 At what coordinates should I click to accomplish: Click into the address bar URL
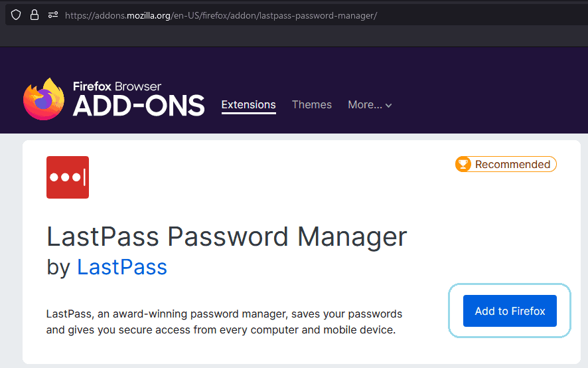(221, 15)
